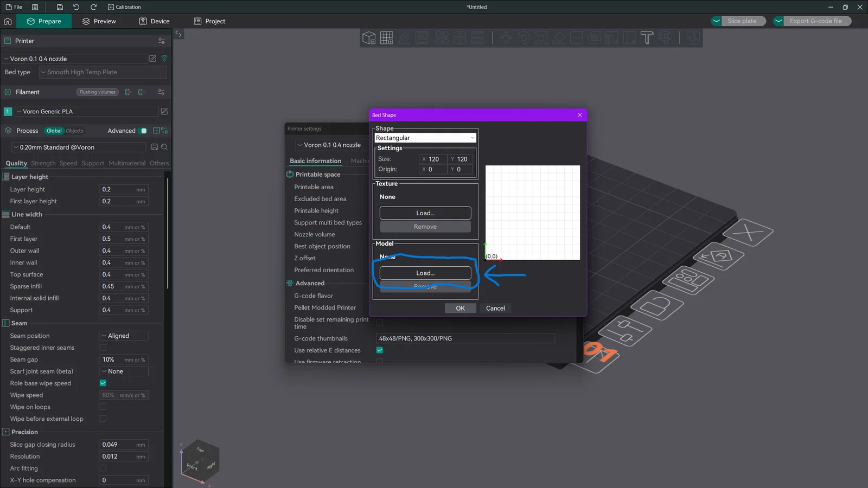Open the Strength settings tab
The width and height of the screenshot is (868, 488).
coord(43,163)
